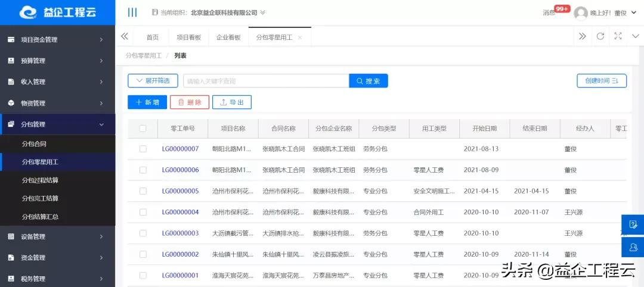Click the 新增 button

[x=147, y=102]
